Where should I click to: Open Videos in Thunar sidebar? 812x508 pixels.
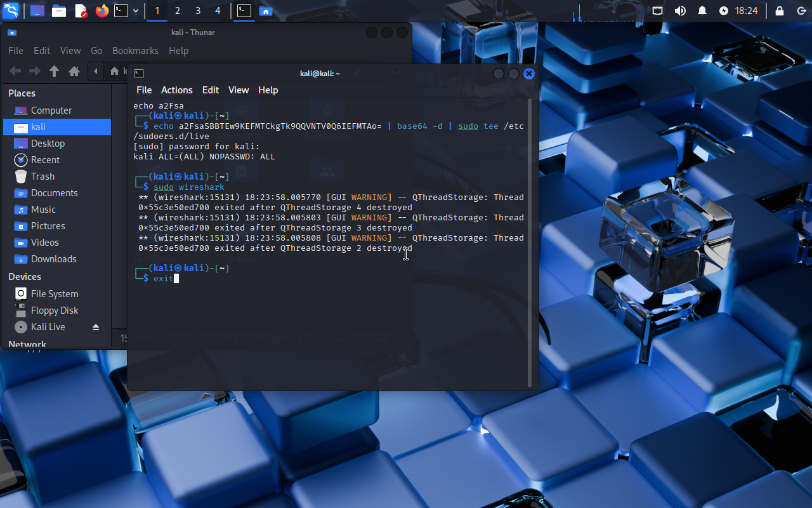coord(57,243)
